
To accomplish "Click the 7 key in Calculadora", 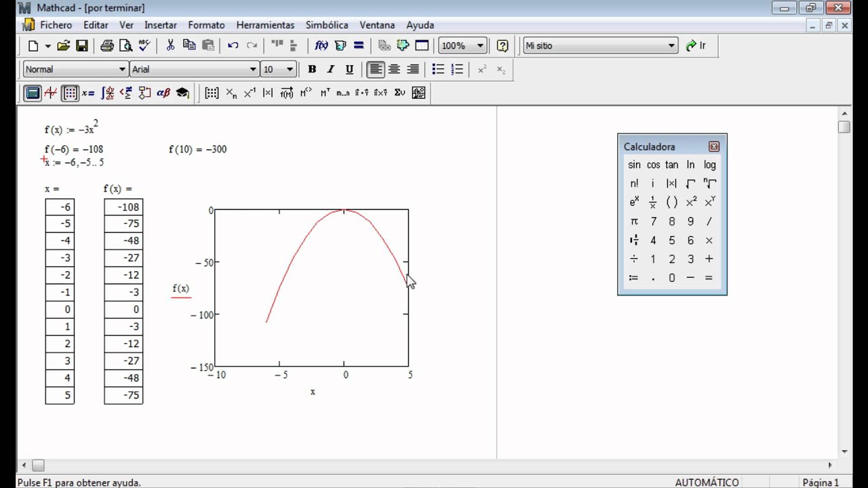I will (x=653, y=221).
